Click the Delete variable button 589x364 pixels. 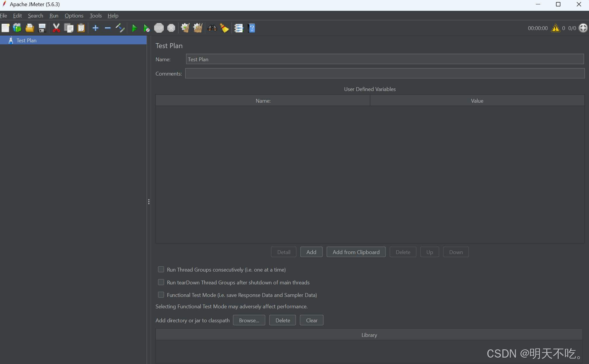tap(403, 252)
